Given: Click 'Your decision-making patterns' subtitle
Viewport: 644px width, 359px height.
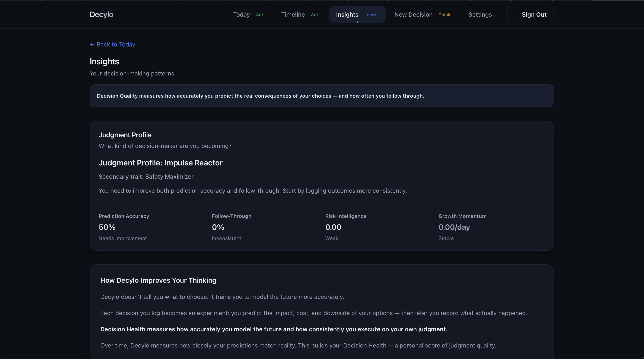Looking at the screenshot, I should (132, 74).
